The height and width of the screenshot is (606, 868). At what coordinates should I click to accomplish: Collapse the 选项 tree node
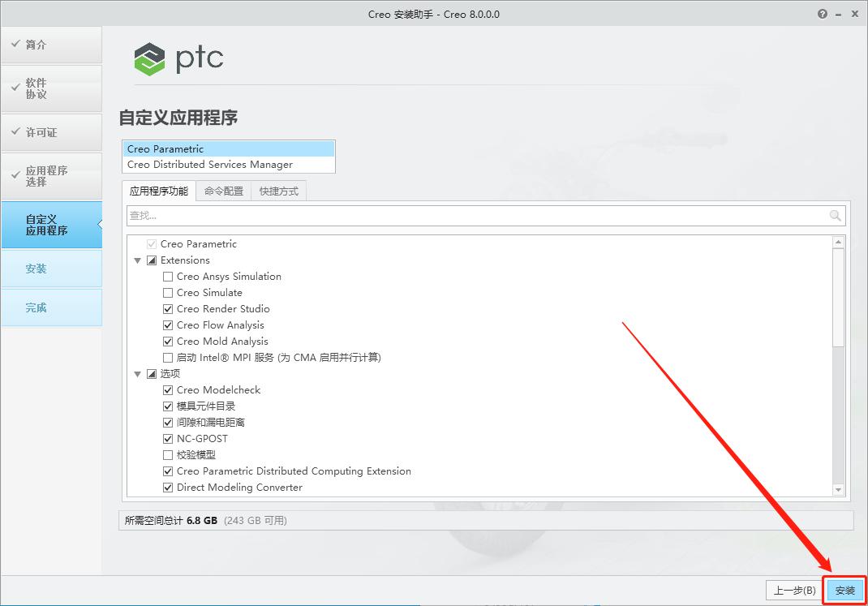tap(137, 374)
